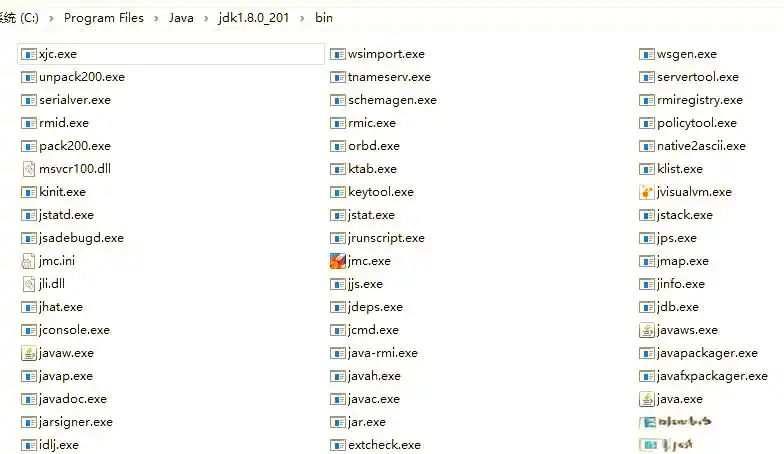Select the file name orbd.exe
Viewport: 784px width, 454px height.
[374, 146]
